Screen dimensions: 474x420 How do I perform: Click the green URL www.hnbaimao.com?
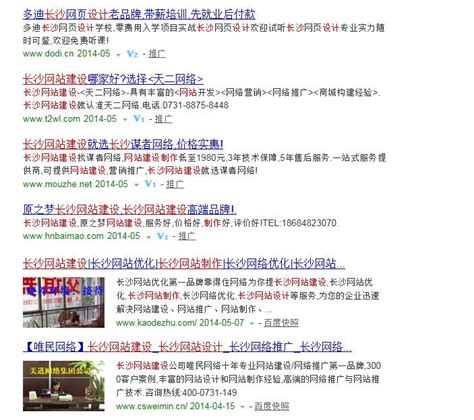[63, 236]
